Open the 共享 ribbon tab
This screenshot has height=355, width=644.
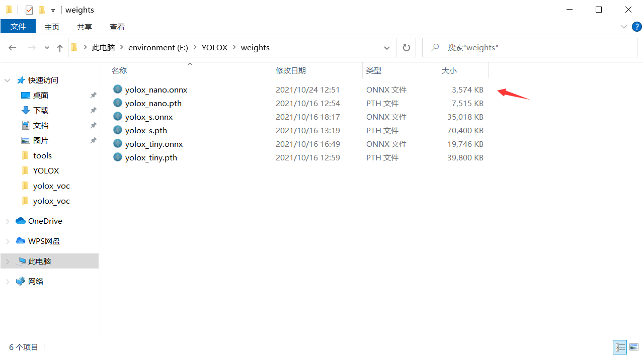click(84, 27)
